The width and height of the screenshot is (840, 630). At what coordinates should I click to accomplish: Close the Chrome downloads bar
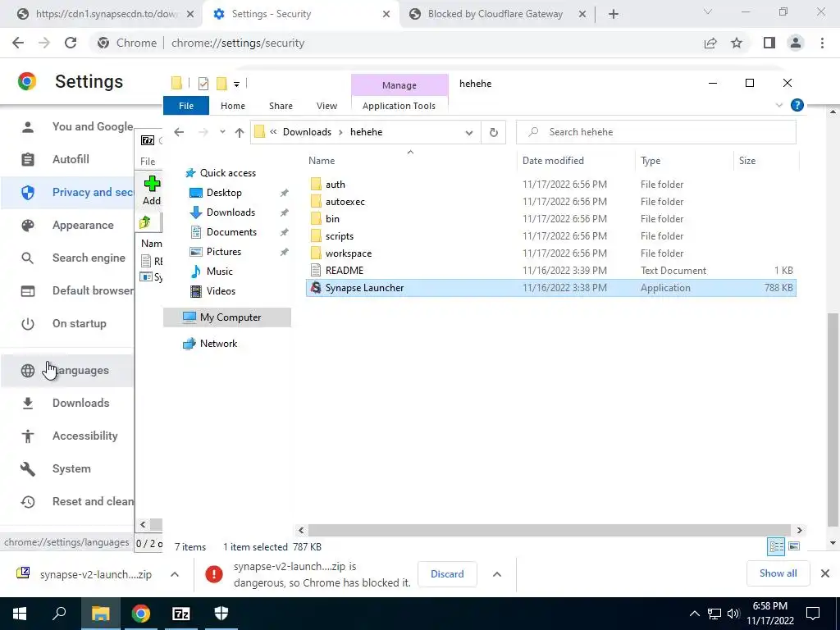825,573
